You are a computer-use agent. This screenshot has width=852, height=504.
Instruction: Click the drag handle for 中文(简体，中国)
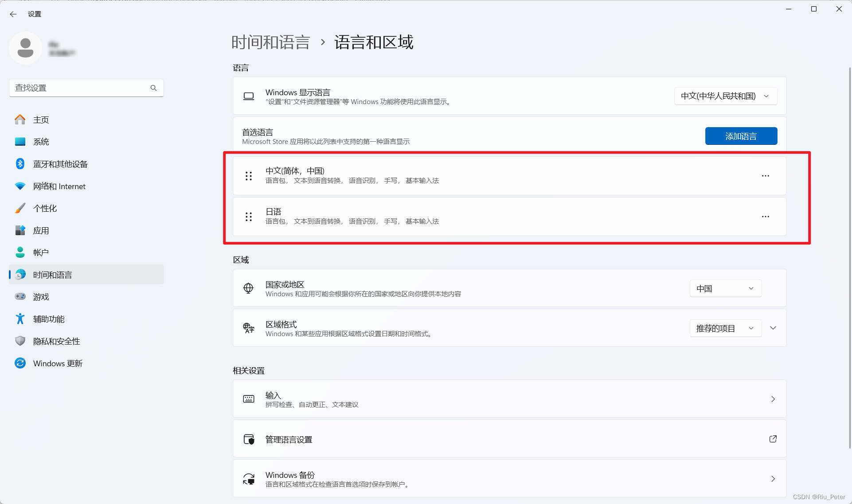point(249,176)
